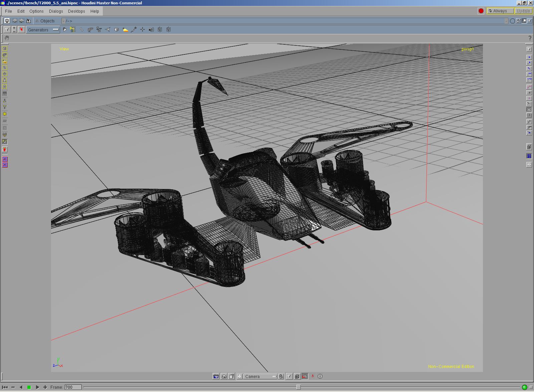Open the Desktops menu
Image resolution: width=534 pixels, height=392 pixels.
tap(76, 11)
